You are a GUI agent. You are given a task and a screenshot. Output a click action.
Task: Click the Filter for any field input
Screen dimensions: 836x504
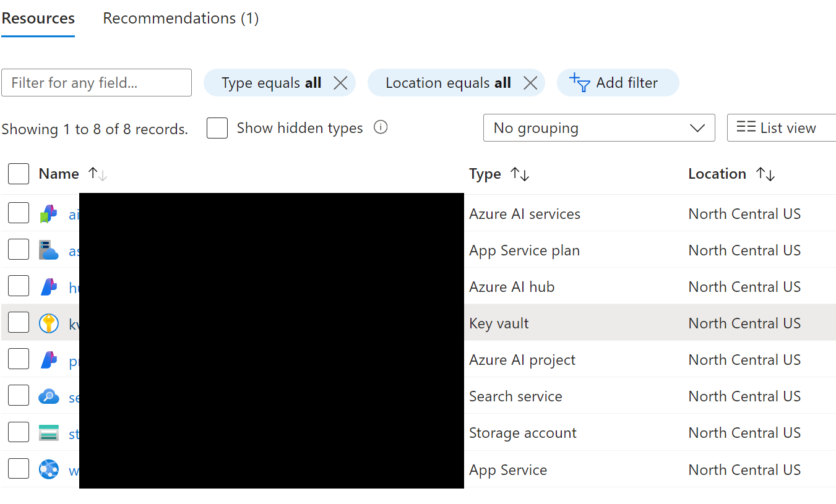(96, 82)
